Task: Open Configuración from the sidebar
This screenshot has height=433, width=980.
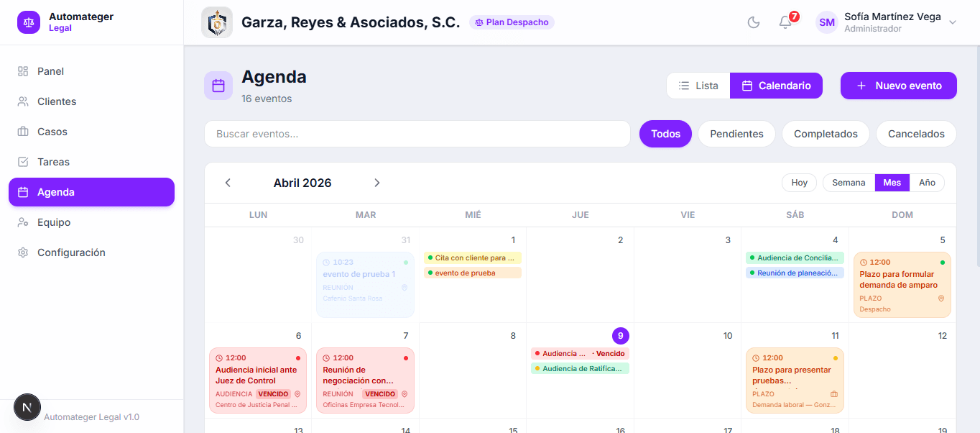Action: pyautogui.click(x=70, y=252)
